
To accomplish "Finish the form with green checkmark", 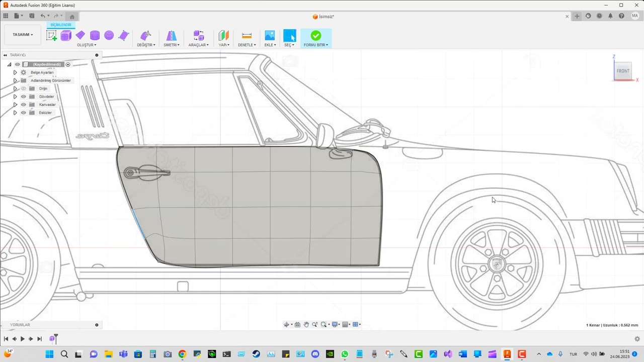I will point(315,35).
